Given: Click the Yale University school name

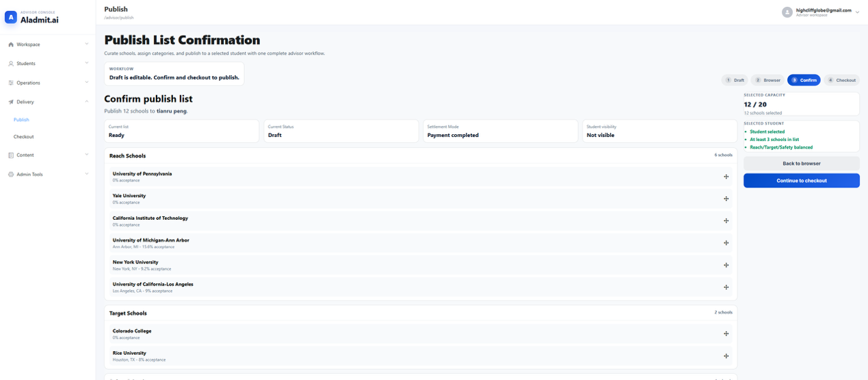Looking at the screenshot, I should point(129,196).
